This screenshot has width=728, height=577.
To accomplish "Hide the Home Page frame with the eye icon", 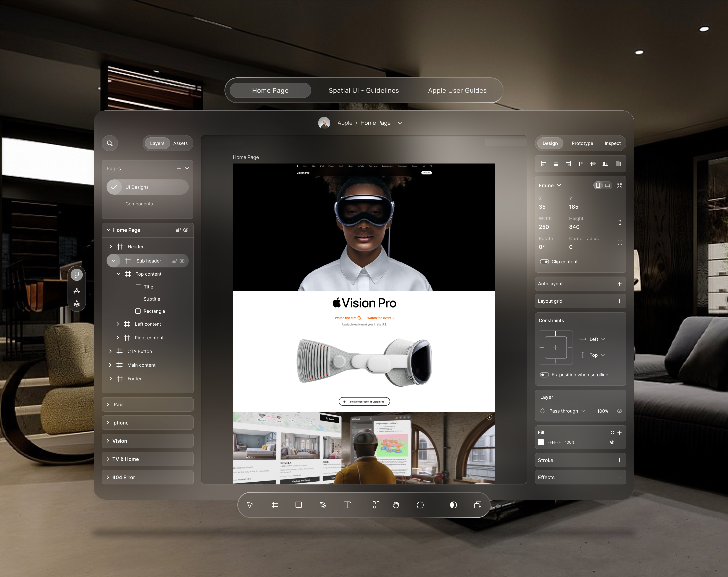I will pos(186,230).
